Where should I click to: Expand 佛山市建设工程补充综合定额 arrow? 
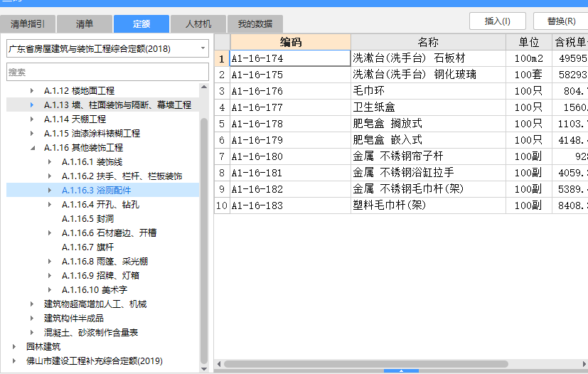pos(14,361)
